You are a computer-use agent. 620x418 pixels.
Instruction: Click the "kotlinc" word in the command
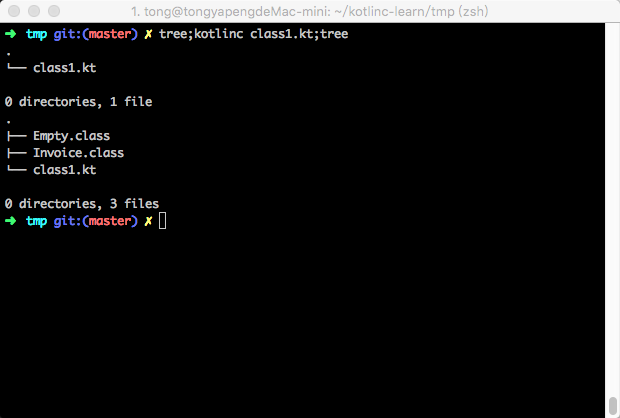click(219, 34)
